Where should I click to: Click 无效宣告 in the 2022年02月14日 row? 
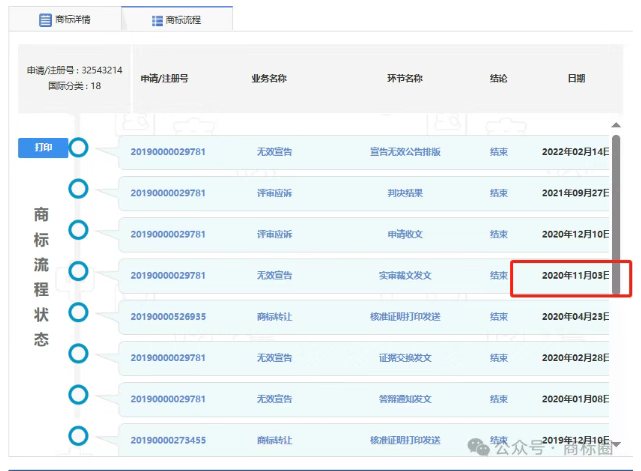(274, 152)
